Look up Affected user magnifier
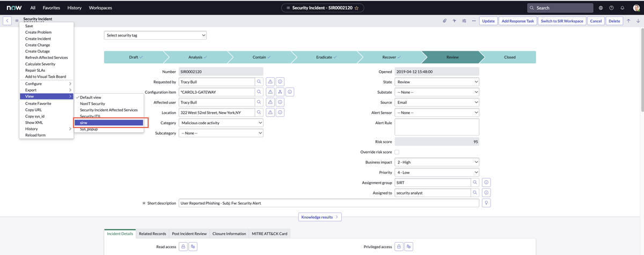The image size is (644, 255). (259, 102)
